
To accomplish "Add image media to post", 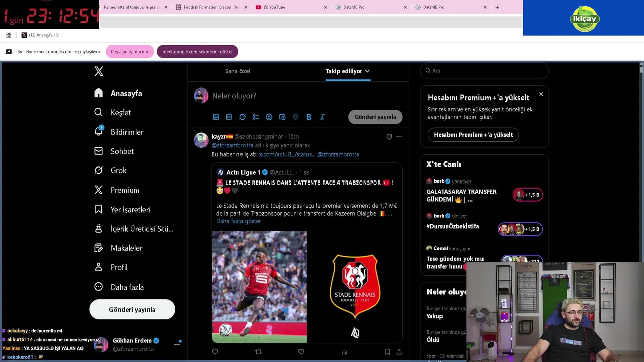I will coord(216,117).
